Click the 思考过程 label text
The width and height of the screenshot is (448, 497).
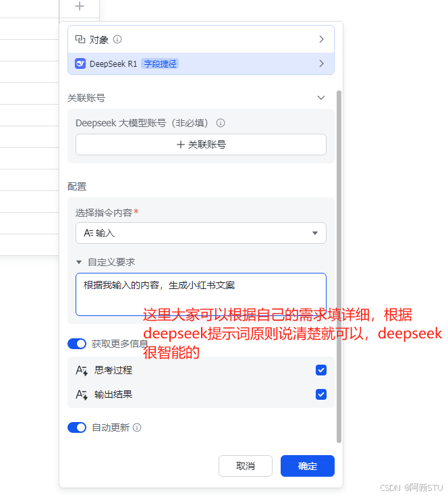pos(113,370)
